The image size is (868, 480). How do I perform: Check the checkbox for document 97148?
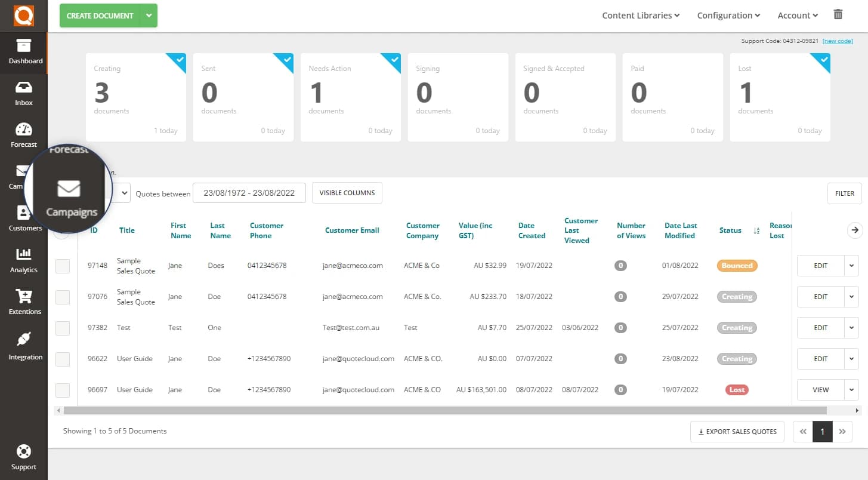click(62, 266)
